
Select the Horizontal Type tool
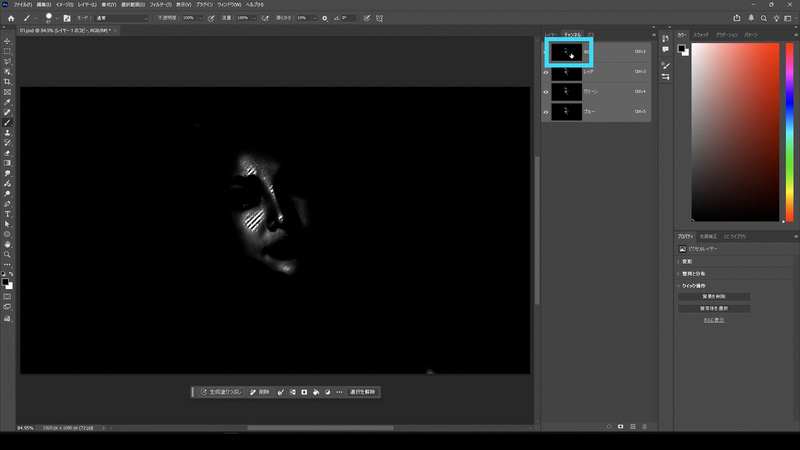coord(8,213)
